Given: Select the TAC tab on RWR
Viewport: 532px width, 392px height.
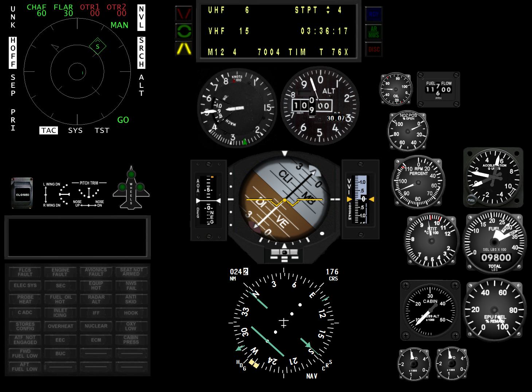Looking at the screenshot, I should point(49,130).
